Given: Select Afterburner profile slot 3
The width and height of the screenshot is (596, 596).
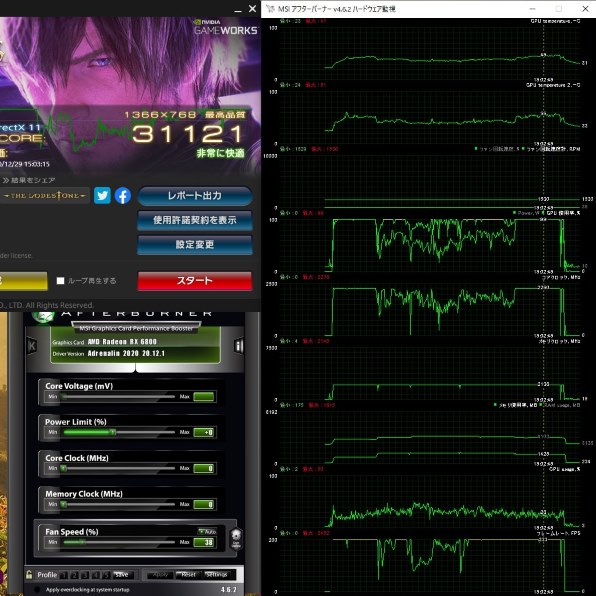Looking at the screenshot, I should pyautogui.click(x=86, y=575).
